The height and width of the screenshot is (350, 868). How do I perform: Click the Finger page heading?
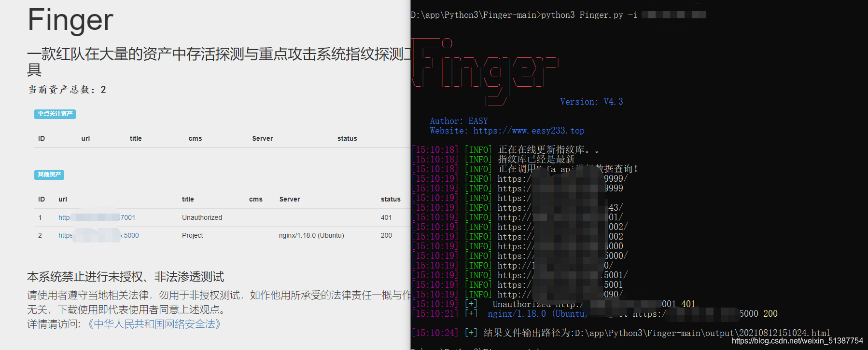pyautogui.click(x=70, y=20)
